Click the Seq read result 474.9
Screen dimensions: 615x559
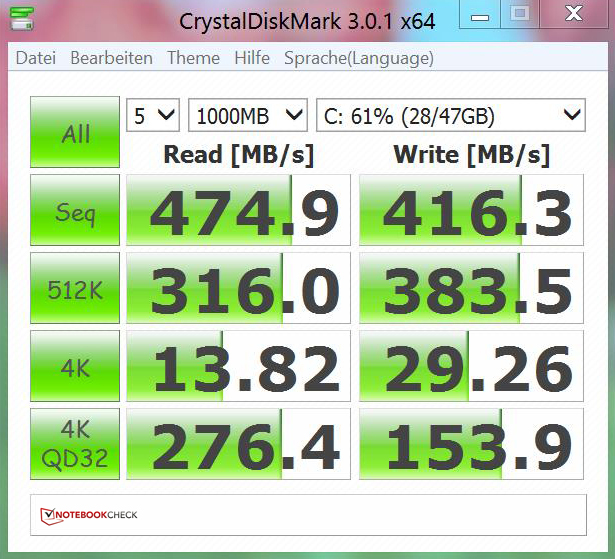238,210
